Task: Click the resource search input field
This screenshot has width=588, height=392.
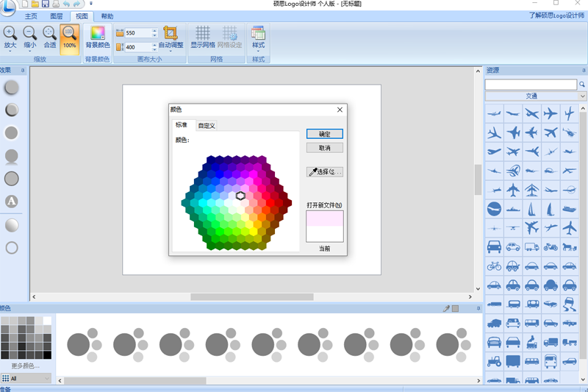Action: pos(530,85)
